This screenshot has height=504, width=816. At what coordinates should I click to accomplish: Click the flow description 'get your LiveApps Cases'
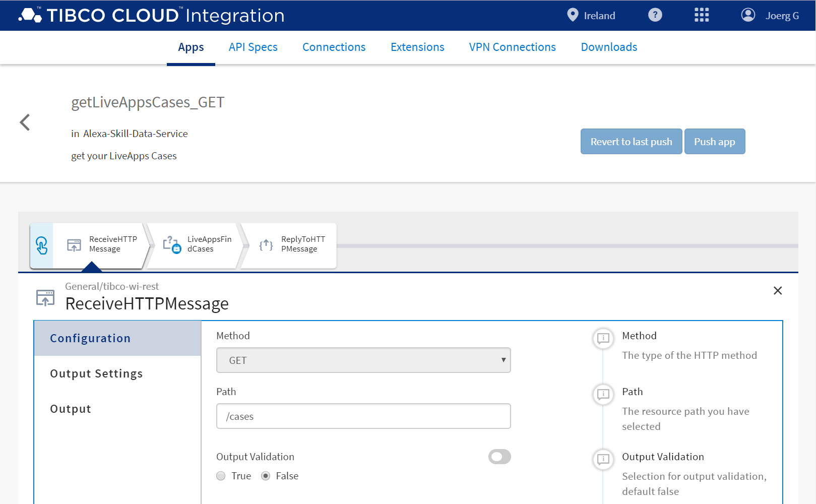point(124,156)
